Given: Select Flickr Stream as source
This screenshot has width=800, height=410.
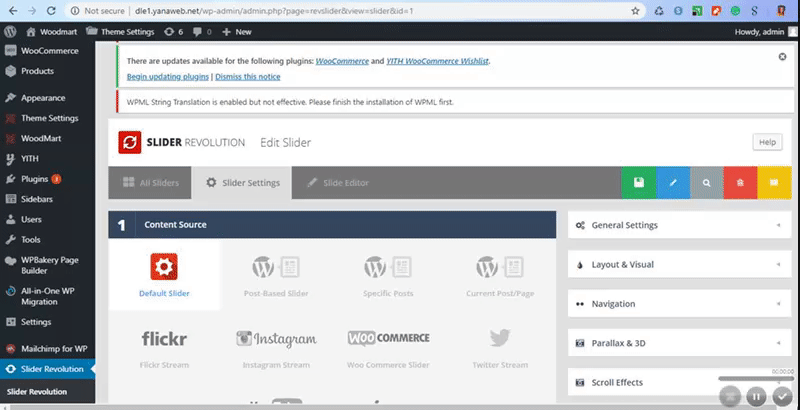Looking at the screenshot, I should coord(164,348).
